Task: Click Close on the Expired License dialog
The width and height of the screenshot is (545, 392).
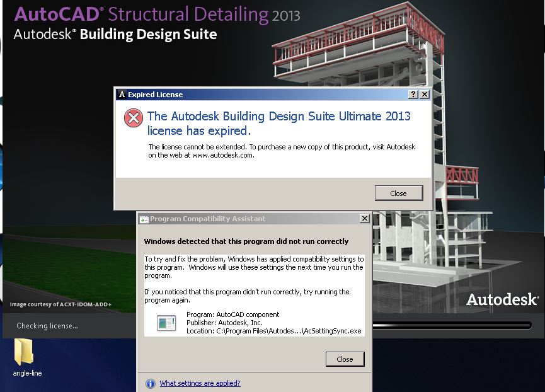Action: point(399,193)
